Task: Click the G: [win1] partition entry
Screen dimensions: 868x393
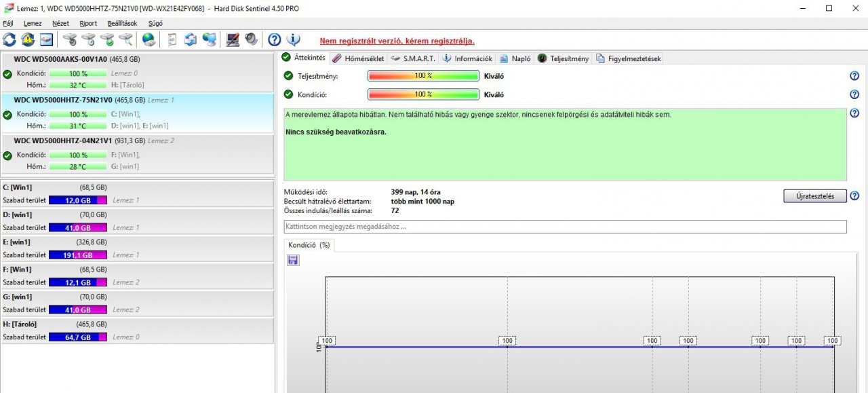Action: 138,303
